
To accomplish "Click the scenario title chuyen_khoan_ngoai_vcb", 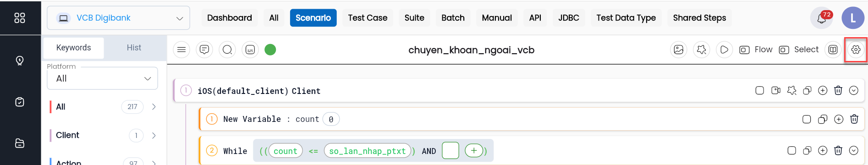I will pyautogui.click(x=471, y=50).
